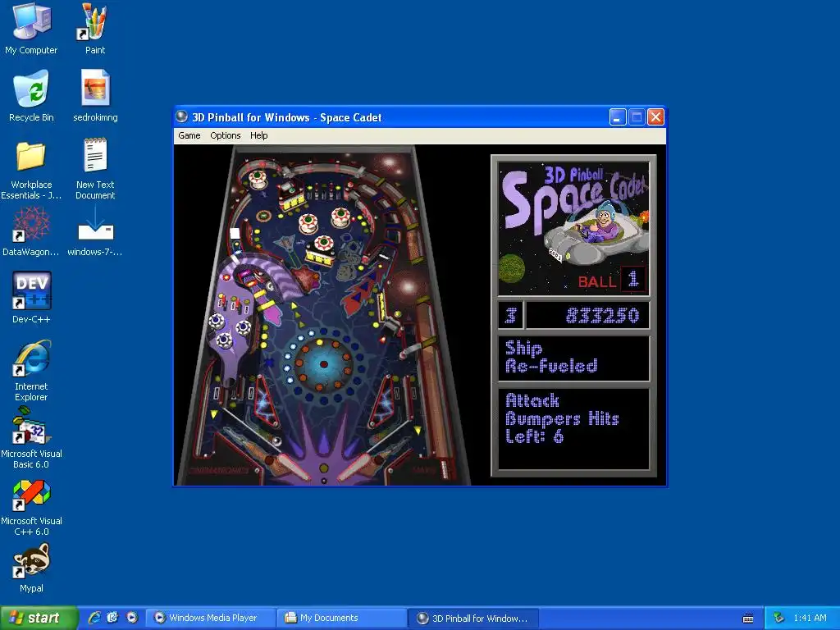
Task: Select the DataWagon shortcut icon
Action: pos(31,231)
